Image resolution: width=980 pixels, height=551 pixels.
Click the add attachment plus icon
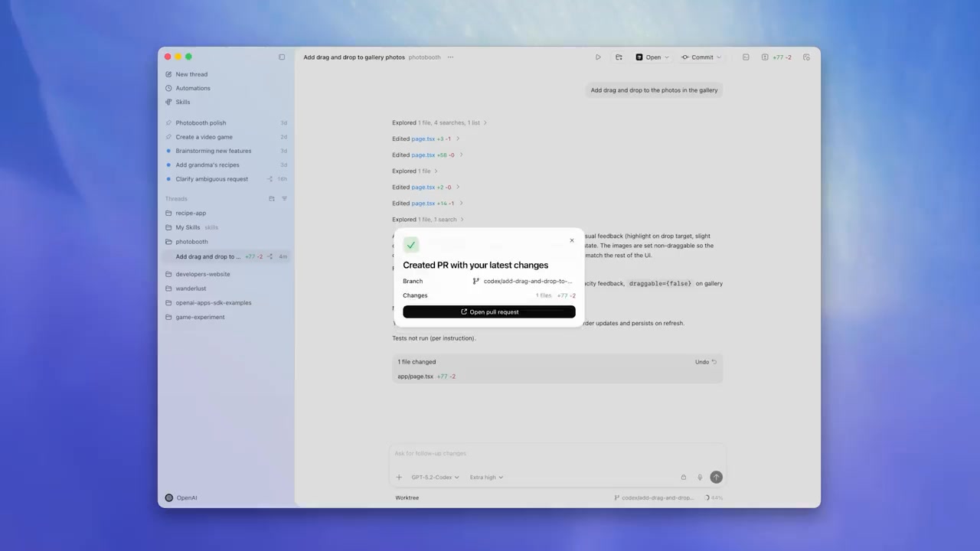(399, 478)
